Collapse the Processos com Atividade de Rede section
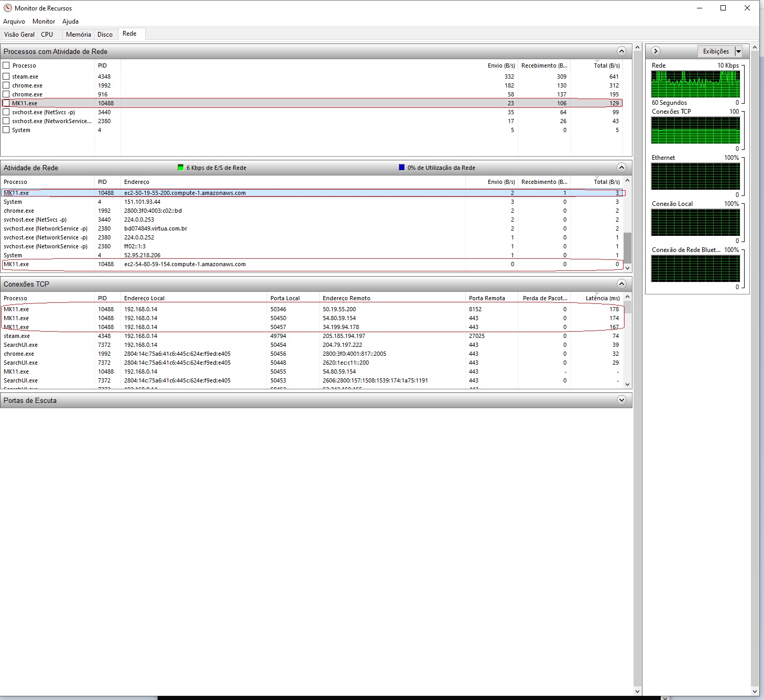764x700 pixels. (621, 51)
